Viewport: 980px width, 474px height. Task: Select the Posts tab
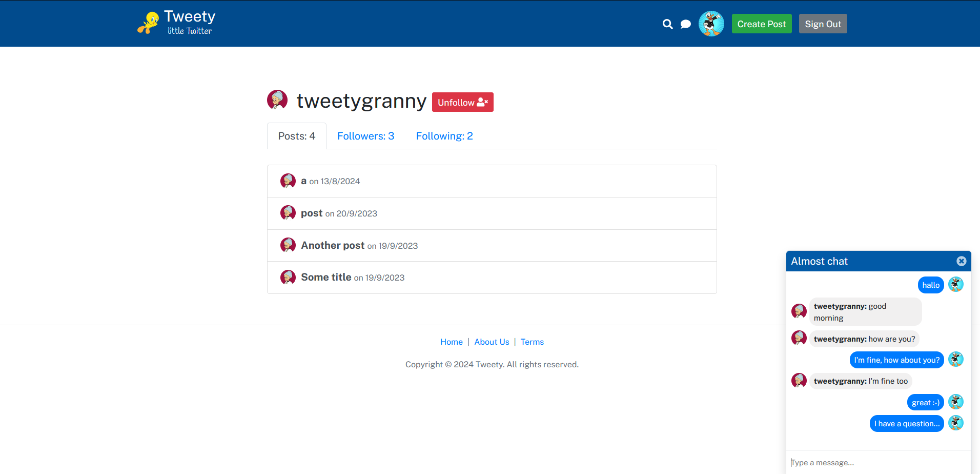click(296, 135)
